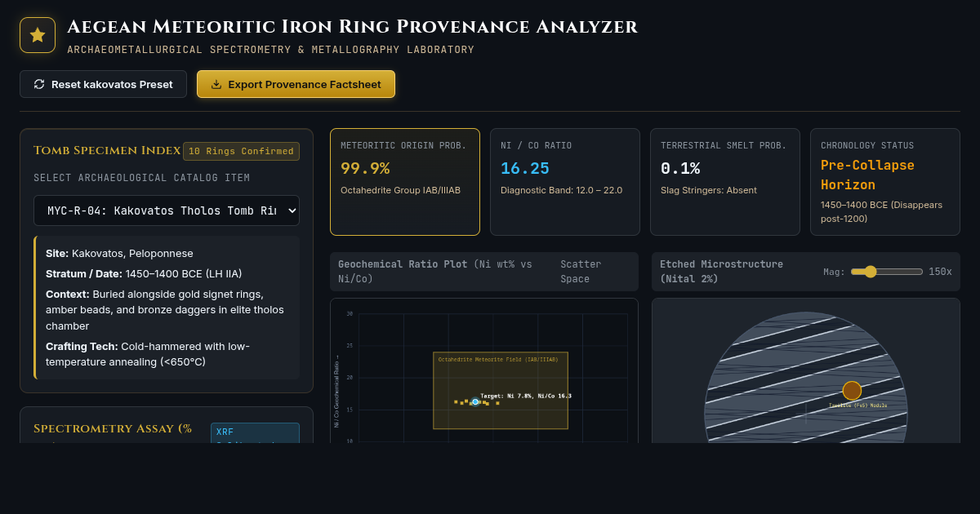Click Diagnostic Band: 12.0 – 22.0 text
The height and width of the screenshot is (514, 980).
click(562, 190)
